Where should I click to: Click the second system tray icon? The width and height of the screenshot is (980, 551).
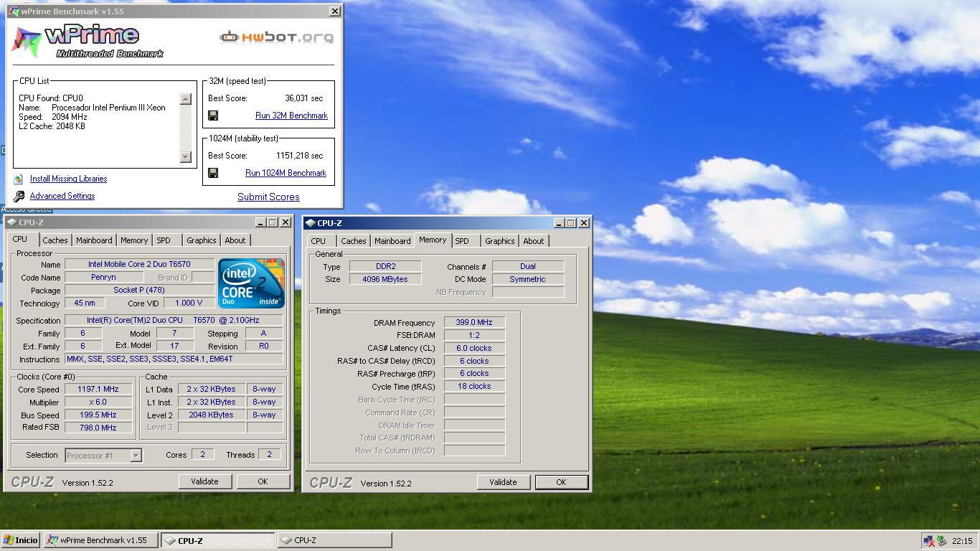941,541
